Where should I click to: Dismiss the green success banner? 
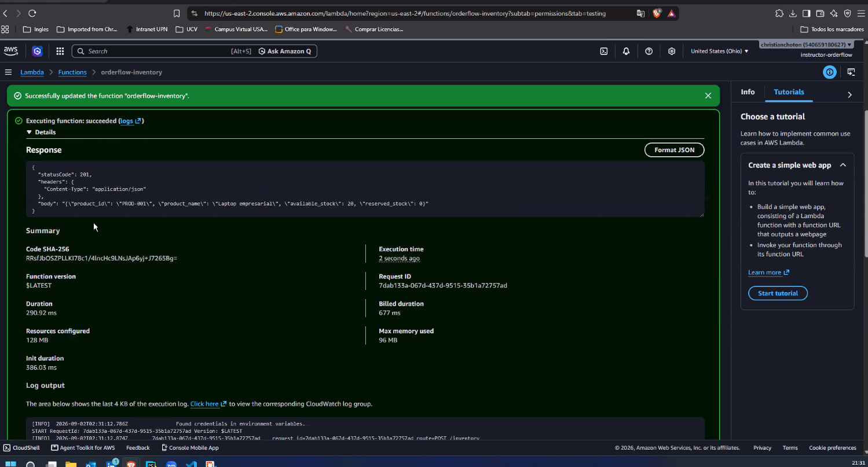pyautogui.click(x=708, y=95)
